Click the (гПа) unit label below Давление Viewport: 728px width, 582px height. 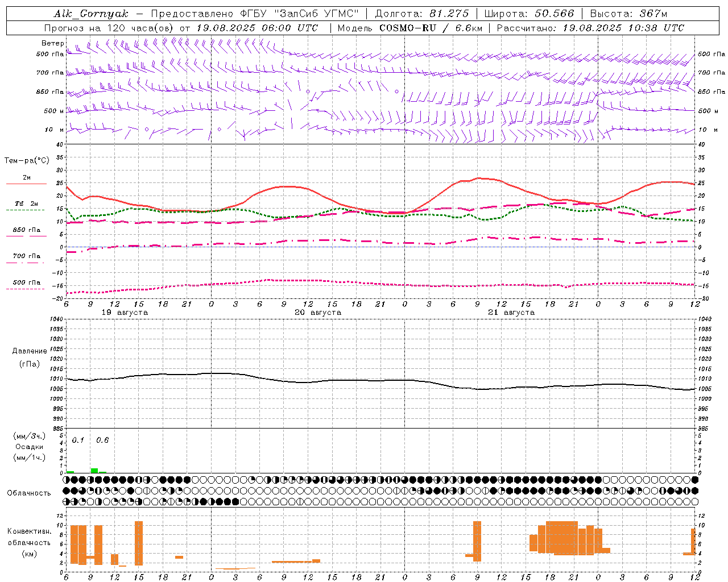pos(30,364)
